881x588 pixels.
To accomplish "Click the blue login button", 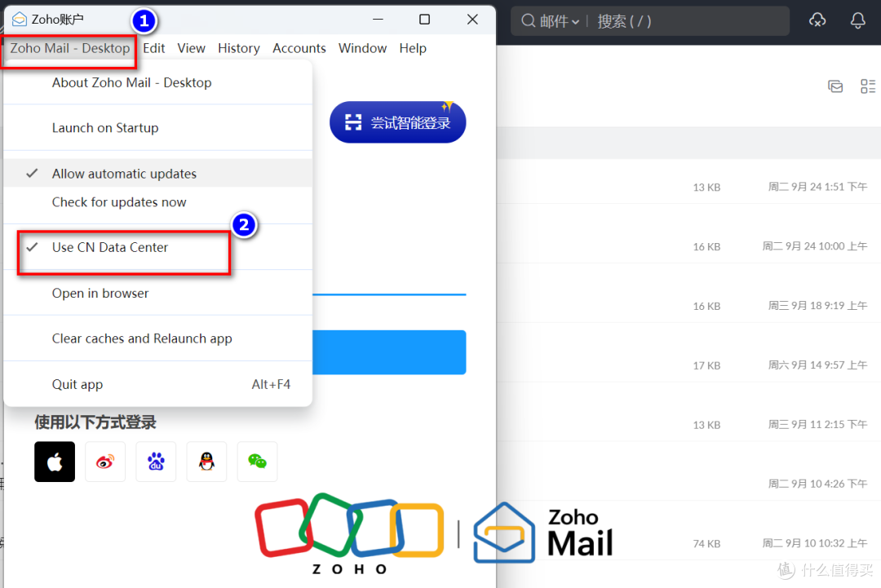I will (389, 352).
